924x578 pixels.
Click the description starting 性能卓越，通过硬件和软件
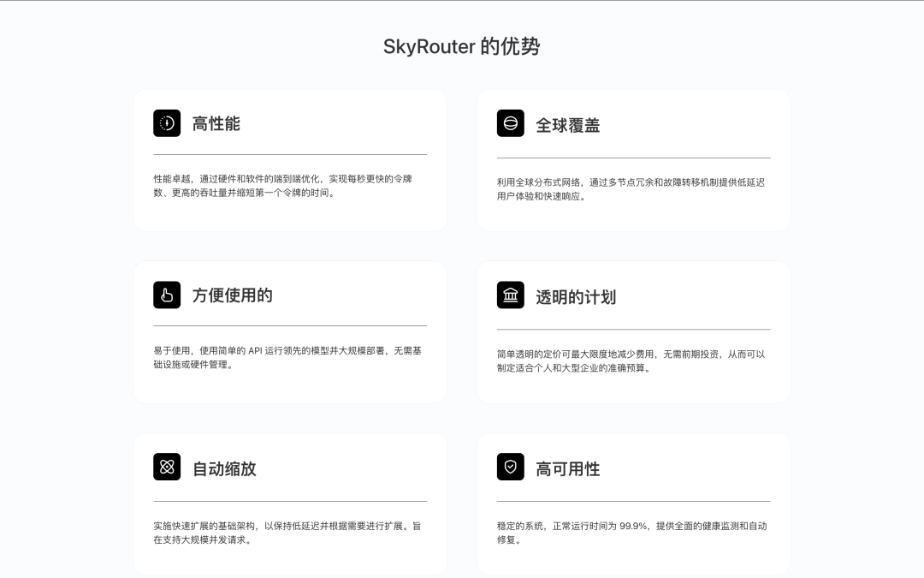283,186
